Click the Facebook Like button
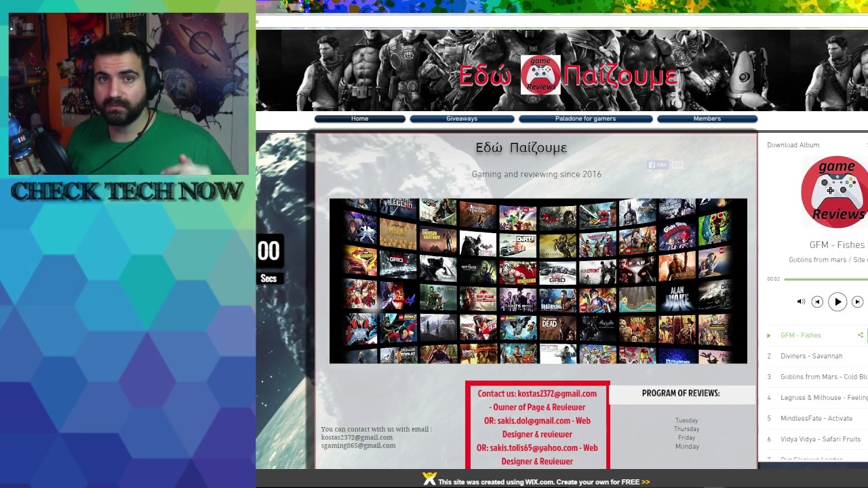868x488 pixels. pyautogui.click(x=658, y=165)
